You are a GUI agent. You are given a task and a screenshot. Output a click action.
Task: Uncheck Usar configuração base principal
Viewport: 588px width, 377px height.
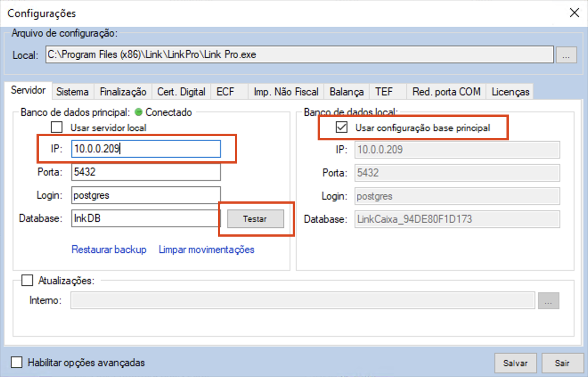(x=341, y=128)
